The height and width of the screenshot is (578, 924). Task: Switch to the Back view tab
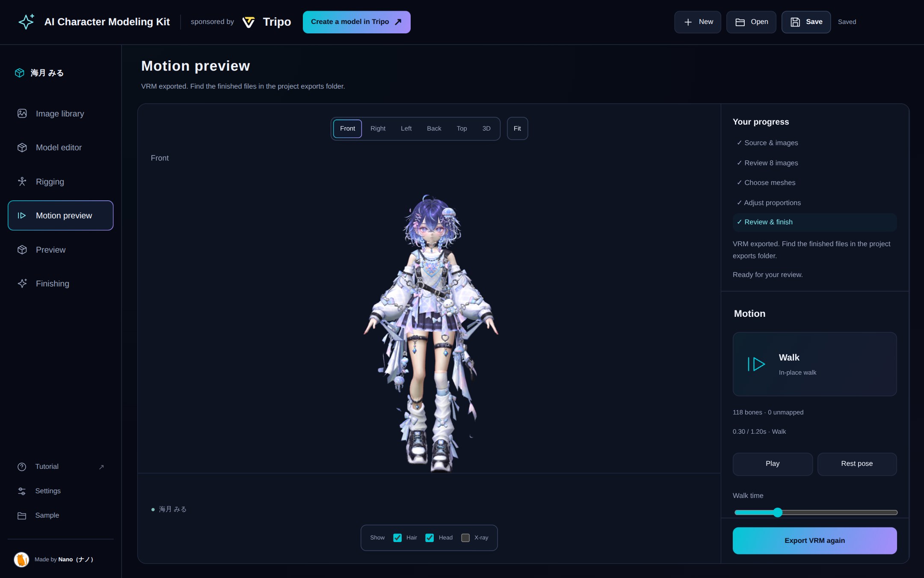pyautogui.click(x=434, y=128)
